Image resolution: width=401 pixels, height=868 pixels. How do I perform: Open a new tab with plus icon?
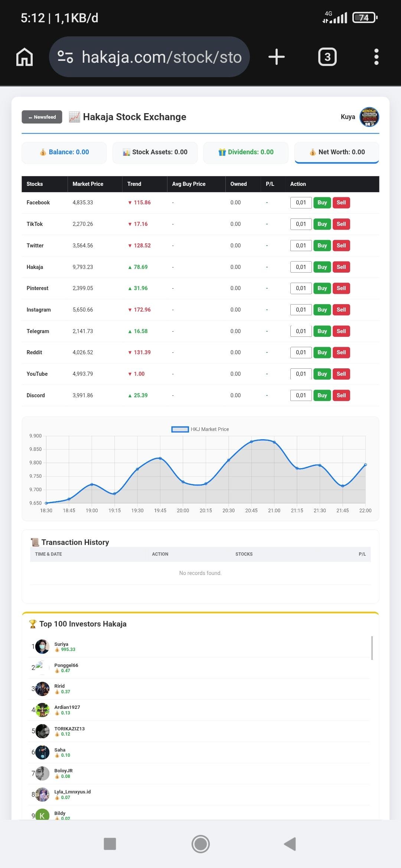pyautogui.click(x=276, y=57)
